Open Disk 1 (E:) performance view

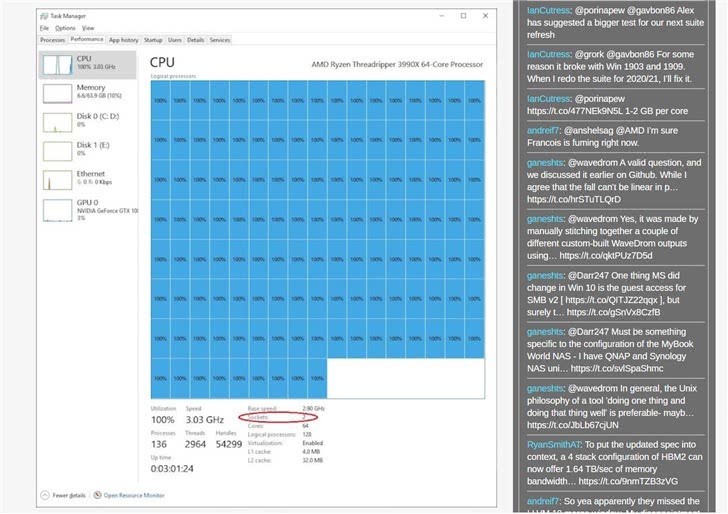point(88,151)
